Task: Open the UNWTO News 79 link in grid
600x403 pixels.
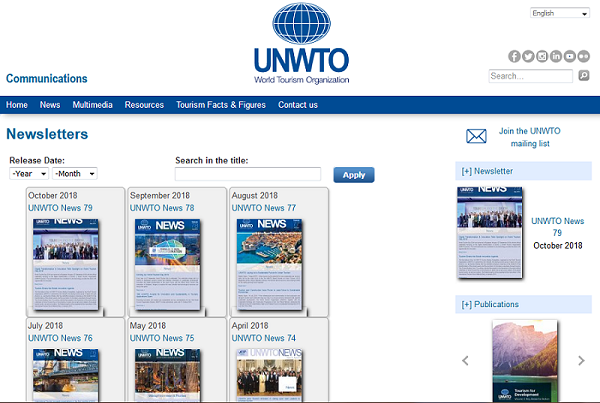Action: point(60,208)
